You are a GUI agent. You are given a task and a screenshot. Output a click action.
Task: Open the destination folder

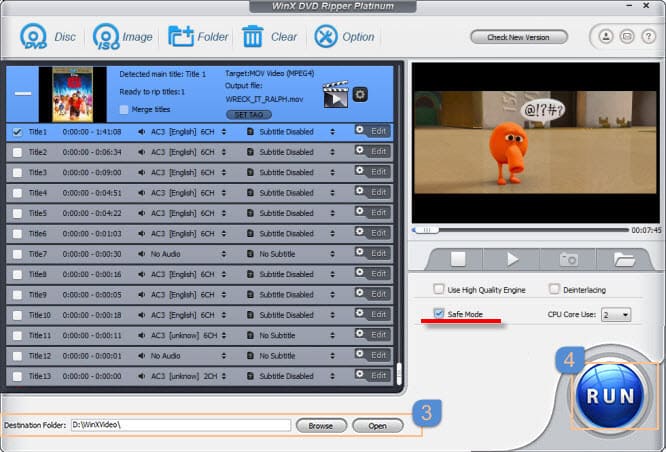tap(378, 426)
